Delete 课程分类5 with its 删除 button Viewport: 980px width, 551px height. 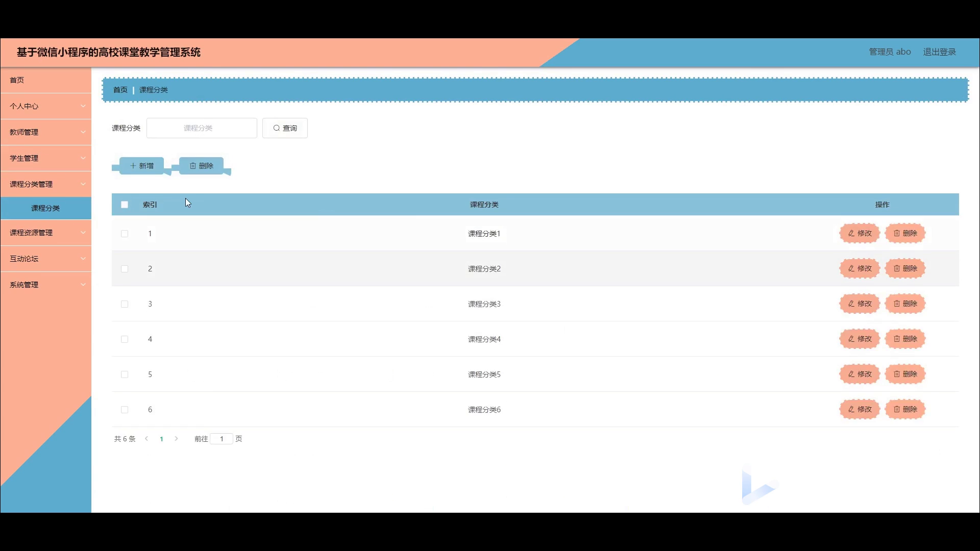905,374
